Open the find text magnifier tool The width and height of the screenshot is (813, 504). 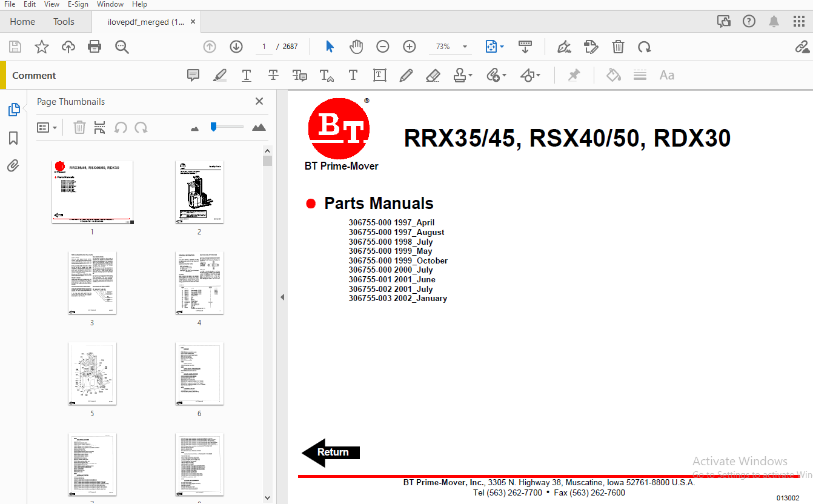[x=122, y=47]
